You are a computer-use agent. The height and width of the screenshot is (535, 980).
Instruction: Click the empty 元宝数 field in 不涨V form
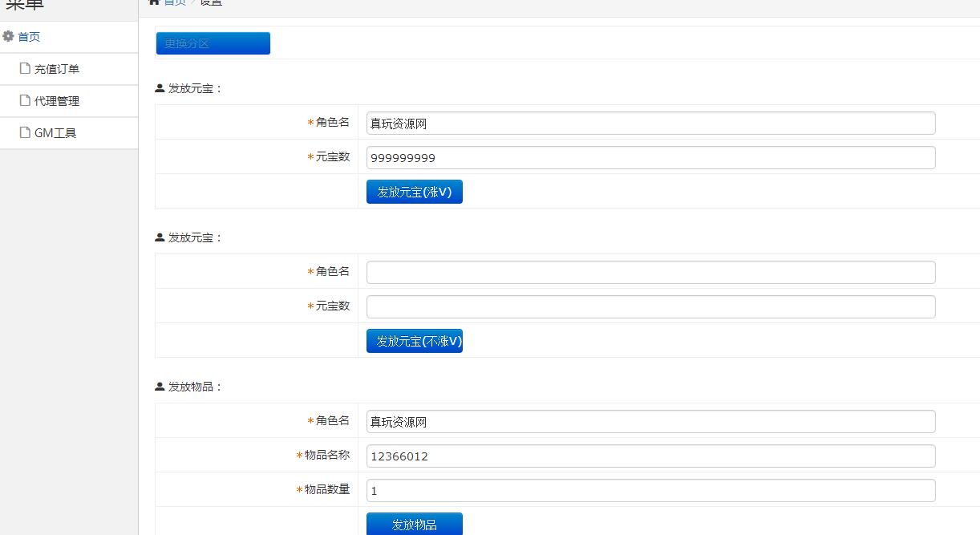pyautogui.click(x=650, y=306)
